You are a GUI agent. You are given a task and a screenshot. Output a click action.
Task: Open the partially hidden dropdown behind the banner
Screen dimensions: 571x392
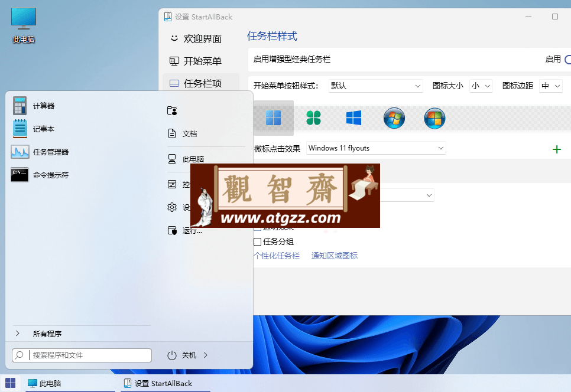tap(407, 195)
